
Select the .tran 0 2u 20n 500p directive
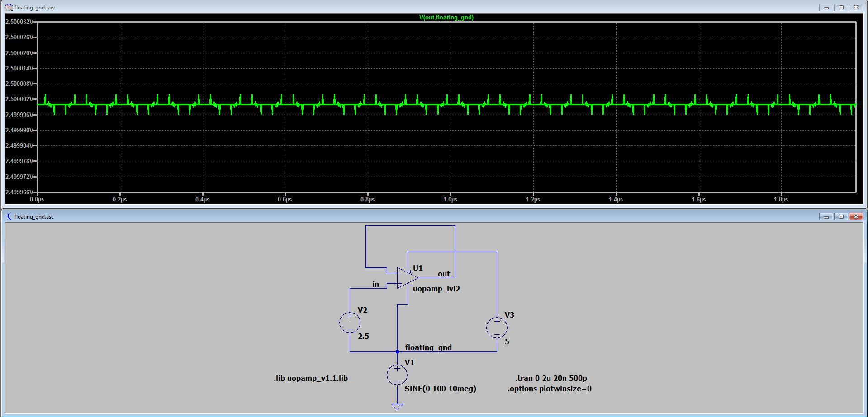[x=551, y=378]
